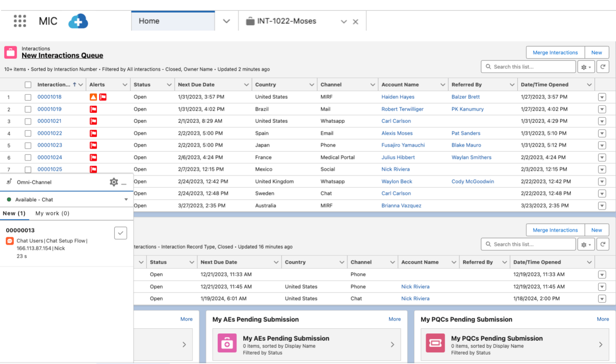Open account Alexis Moses
Image resolution: width=616 pixels, height=364 pixels.
(397, 133)
